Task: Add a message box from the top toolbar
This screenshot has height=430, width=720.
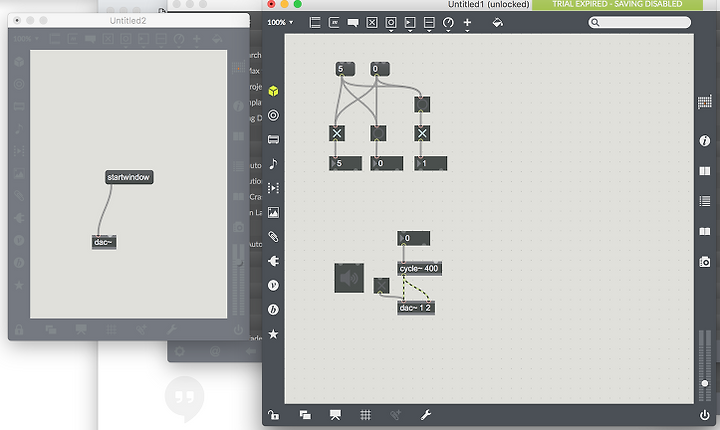Action: pos(334,23)
